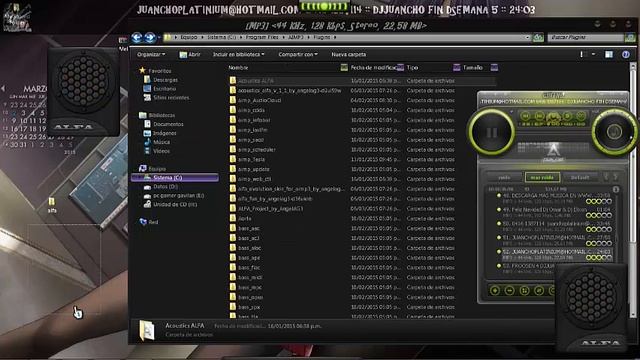The height and width of the screenshot is (360, 640).
Task: Refresh the Explorer address bar location
Action: click(538, 38)
